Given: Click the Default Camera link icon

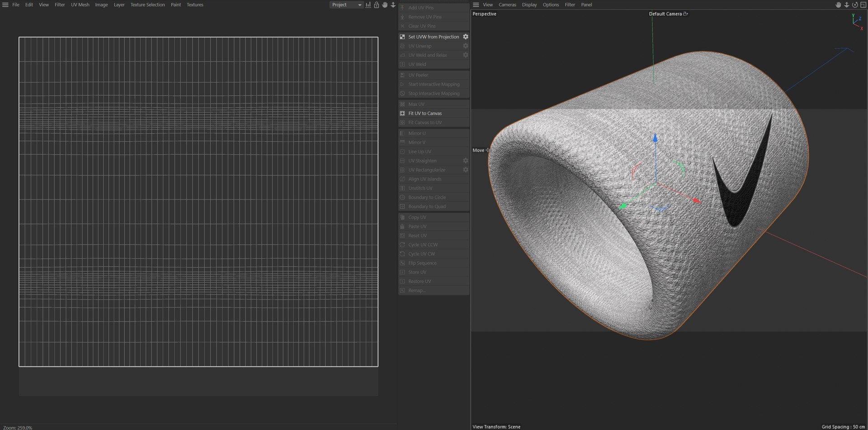Looking at the screenshot, I should (685, 14).
